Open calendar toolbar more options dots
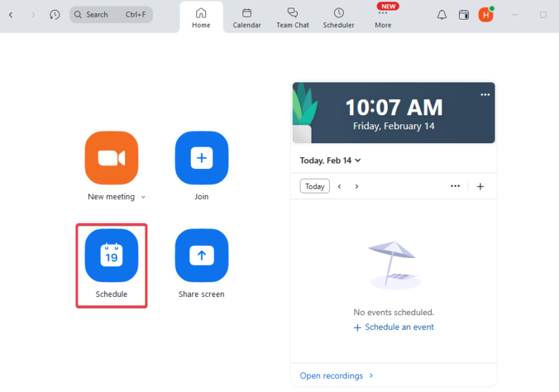559x392 pixels. tap(456, 186)
